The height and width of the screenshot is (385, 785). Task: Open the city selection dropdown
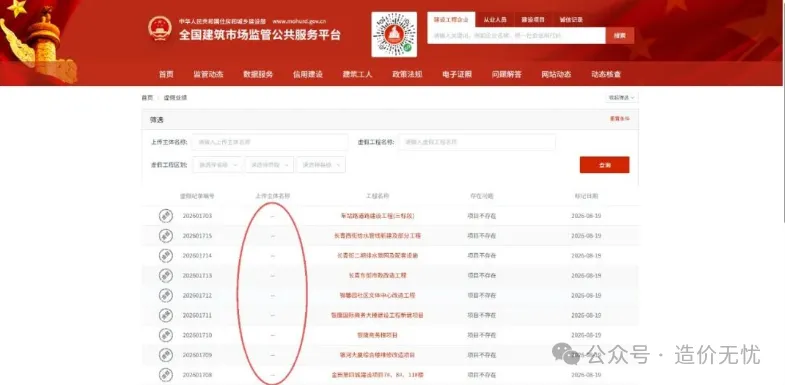click(x=269, y=164)
